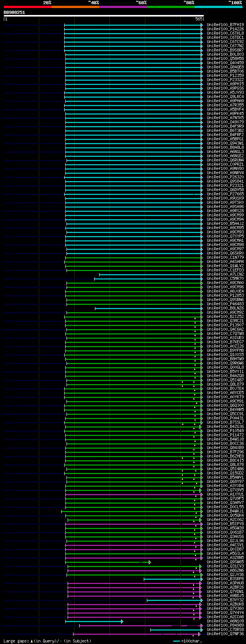Select hit UniRef100_B9S8R7
The width and height of the screenshot is (246, 644).
click(x=225, y=50)
